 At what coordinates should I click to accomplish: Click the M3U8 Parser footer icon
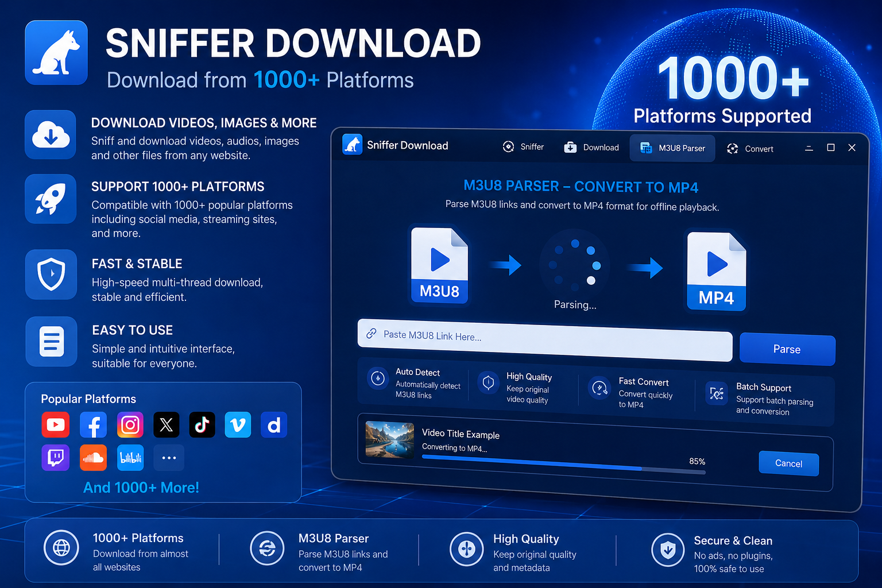267,548
